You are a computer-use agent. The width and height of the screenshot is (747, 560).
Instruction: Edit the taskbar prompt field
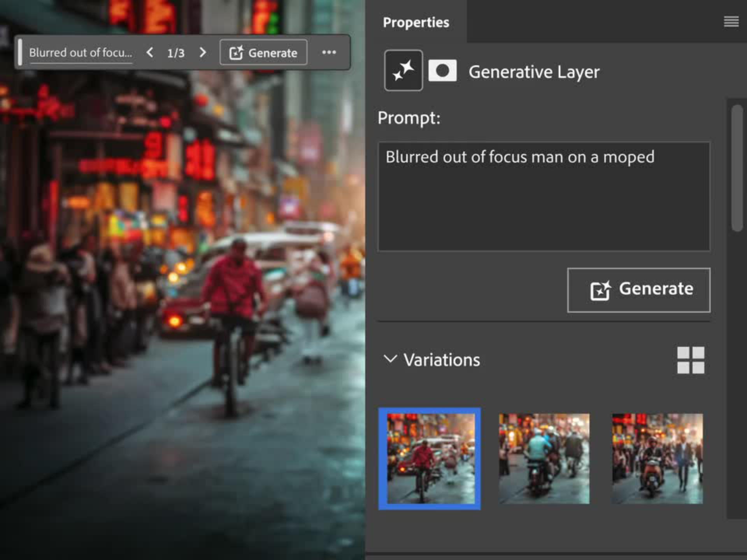[81, 53]
